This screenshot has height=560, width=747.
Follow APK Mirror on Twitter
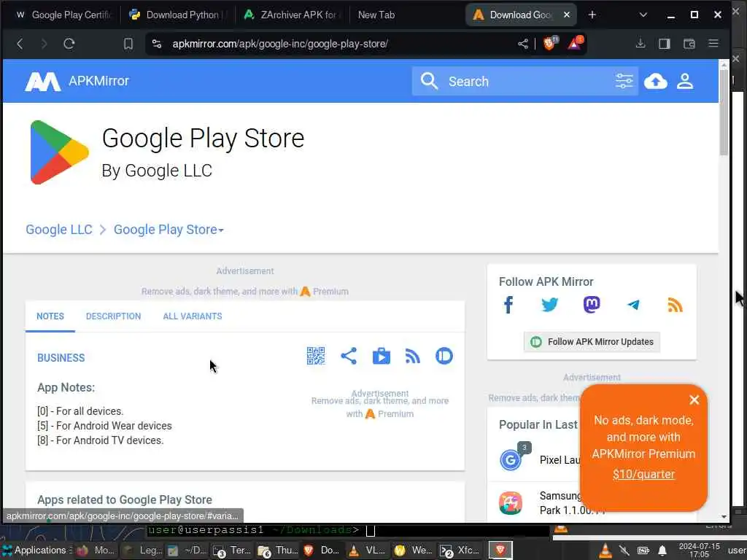[550, 305]
